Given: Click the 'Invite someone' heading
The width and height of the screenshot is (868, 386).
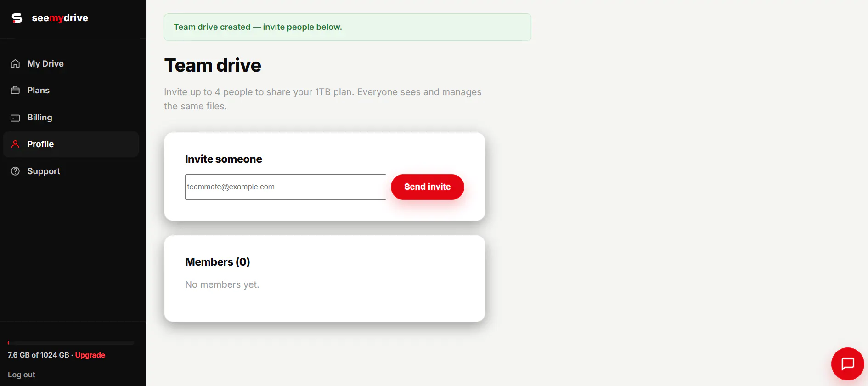Looking at the screenshot, I should coord(223,159).
